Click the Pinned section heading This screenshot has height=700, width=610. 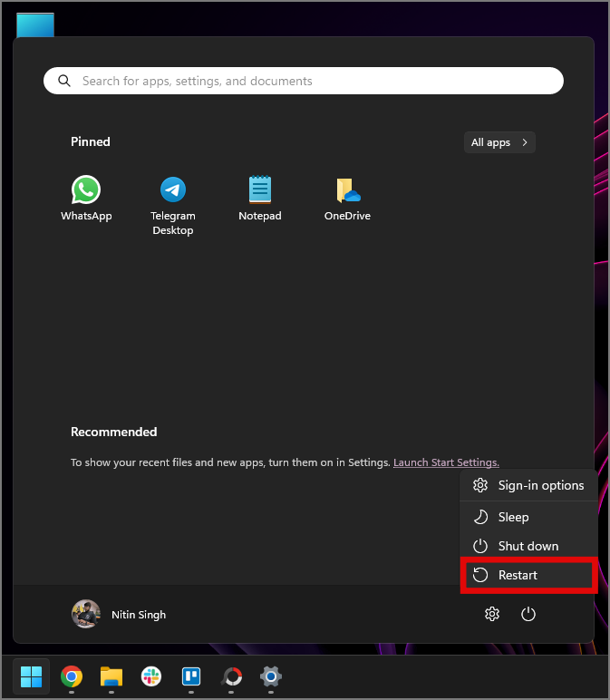(90, 141)
